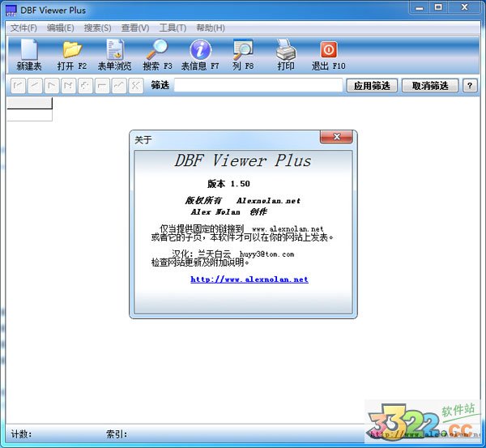Click the 打印 printer icon
Viewport: 486px width, 448px height.
click(286, 49)
